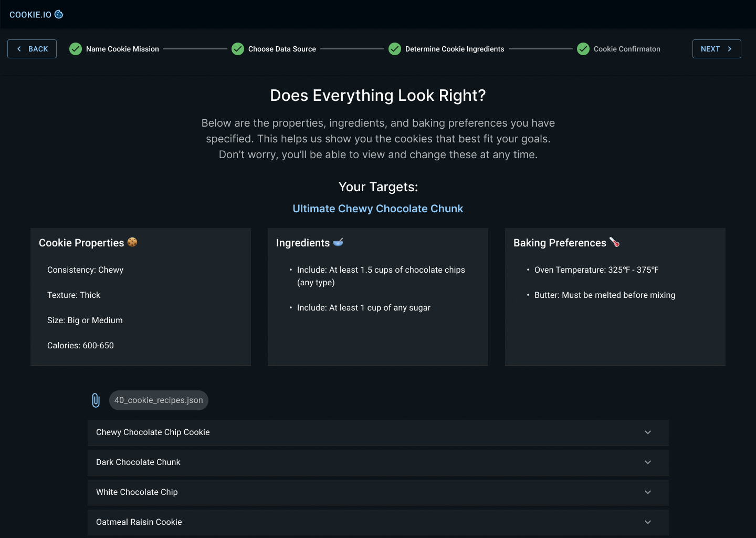Click green checkmark for Determine Cookie Ingredients
The height and width of the screenshot is (538, 756).
(x=395, y=49)
